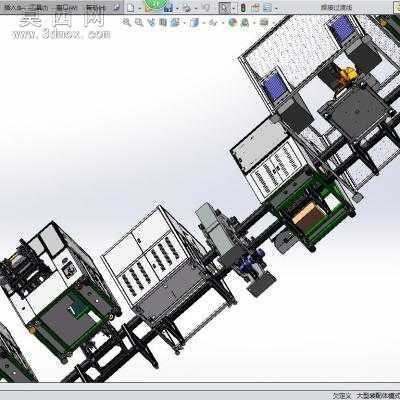Activate the Select cursor tool
Image resolution: width=400 pixels, height=400 pixels.
pyautogui.click(x=224, y=8)
